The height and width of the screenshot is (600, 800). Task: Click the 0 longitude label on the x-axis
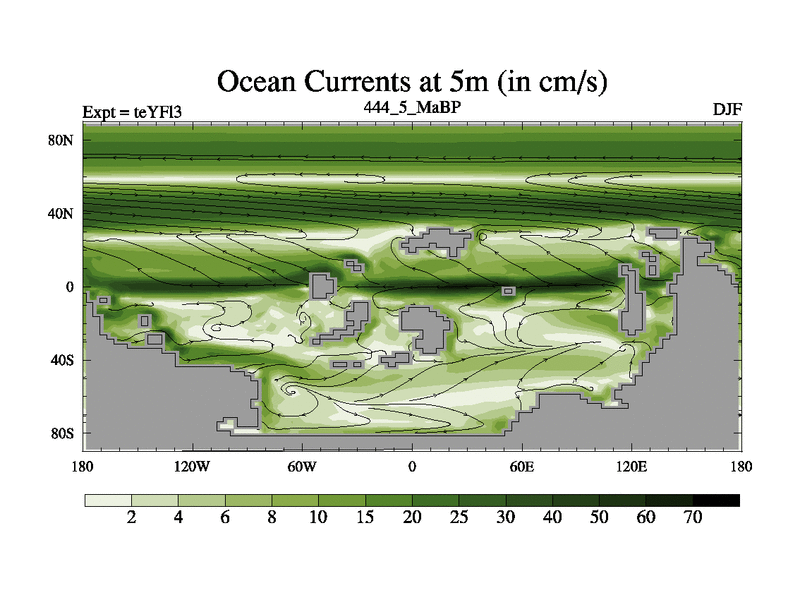coord(412,466)
